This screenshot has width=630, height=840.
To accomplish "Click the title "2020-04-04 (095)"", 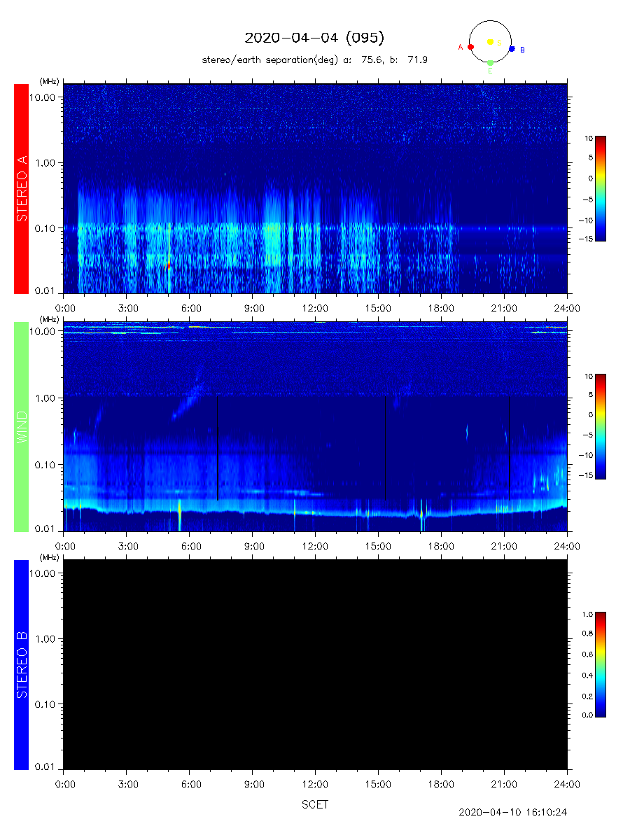I will coord(314,38).
